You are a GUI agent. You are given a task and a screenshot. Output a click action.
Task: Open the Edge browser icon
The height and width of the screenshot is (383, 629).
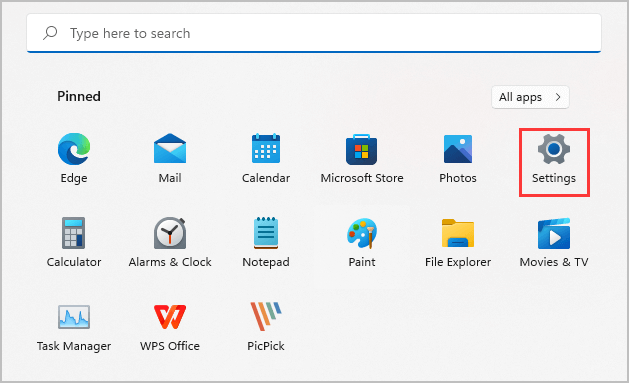tap(74, 149)
